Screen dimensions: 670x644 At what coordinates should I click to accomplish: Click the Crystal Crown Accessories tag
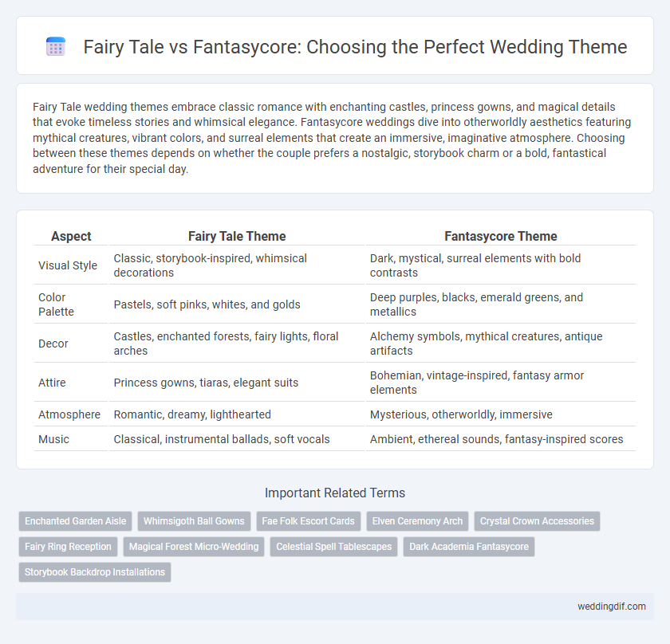pos(537,521)
